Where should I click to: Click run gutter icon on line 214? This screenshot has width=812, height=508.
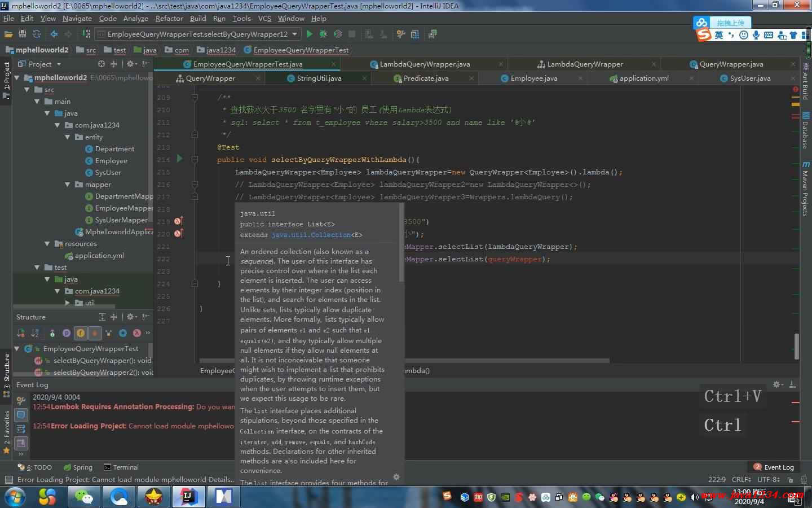(179, 159)
